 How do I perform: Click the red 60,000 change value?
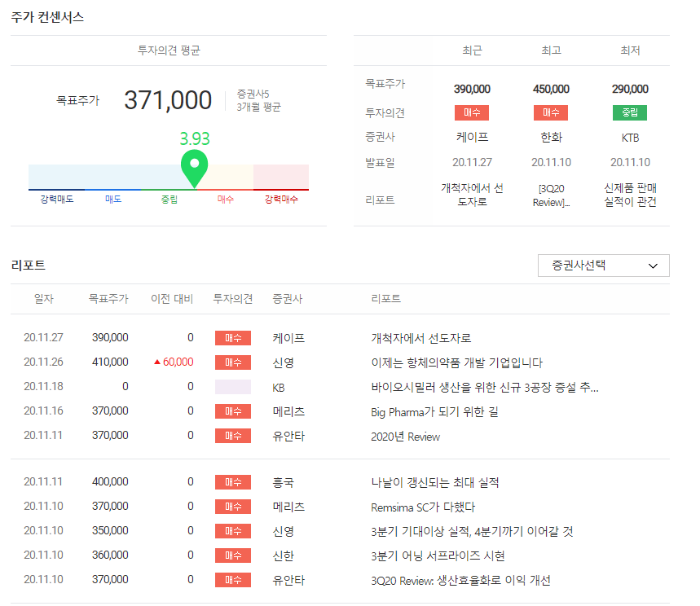coord(178,362)
